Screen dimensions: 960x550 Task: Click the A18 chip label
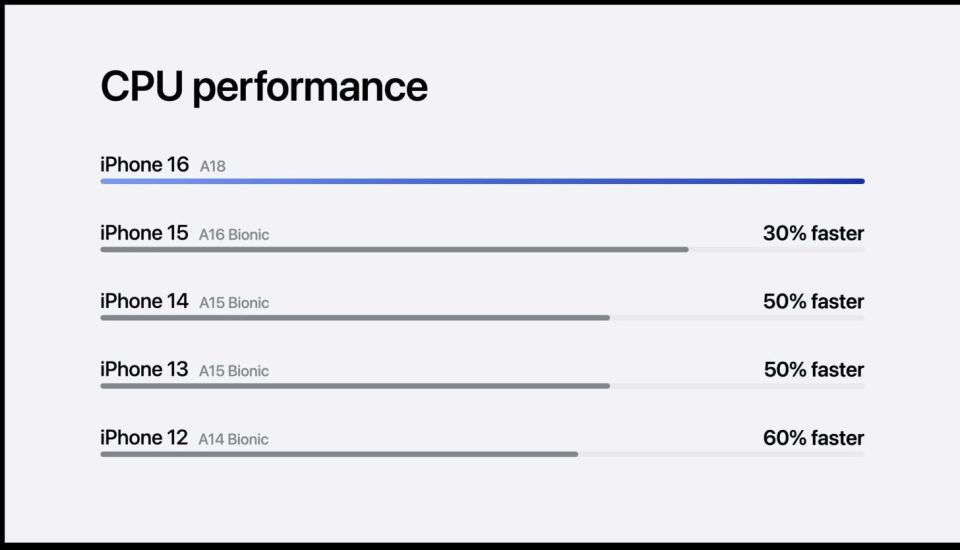213,167
